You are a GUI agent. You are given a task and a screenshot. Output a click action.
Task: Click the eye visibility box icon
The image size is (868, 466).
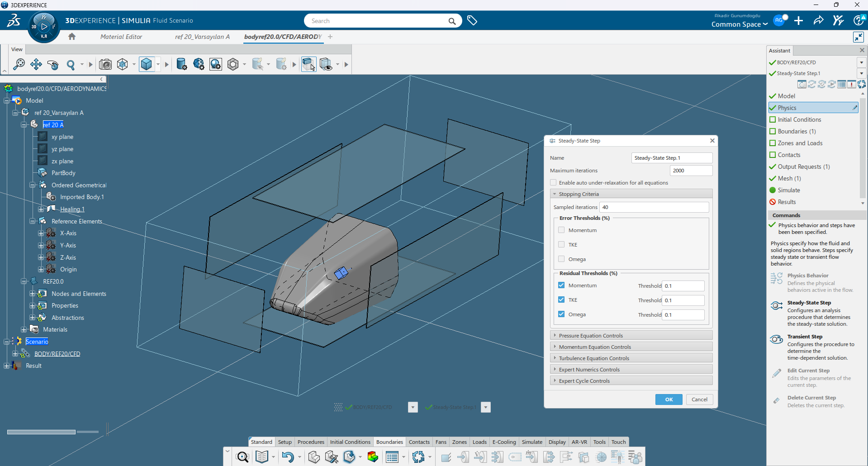pos(326,64)
